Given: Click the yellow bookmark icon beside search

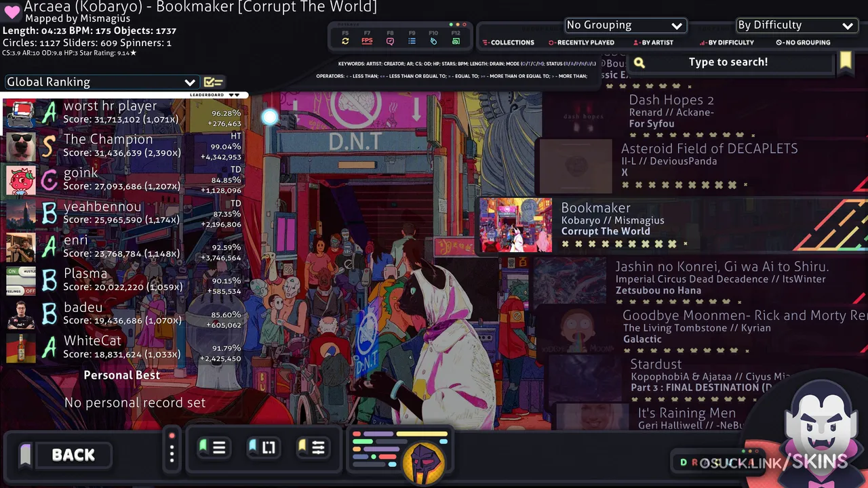Looking at the screenshot, I should coord(845,61).
